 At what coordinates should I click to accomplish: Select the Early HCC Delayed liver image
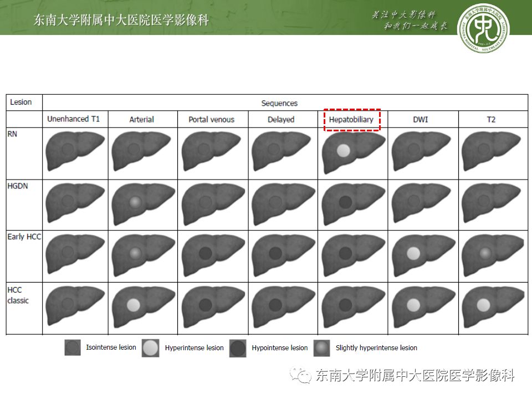[283, 255]
